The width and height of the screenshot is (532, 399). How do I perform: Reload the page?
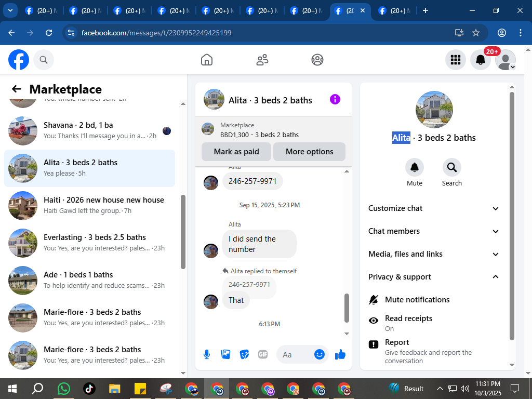point(49,33)
